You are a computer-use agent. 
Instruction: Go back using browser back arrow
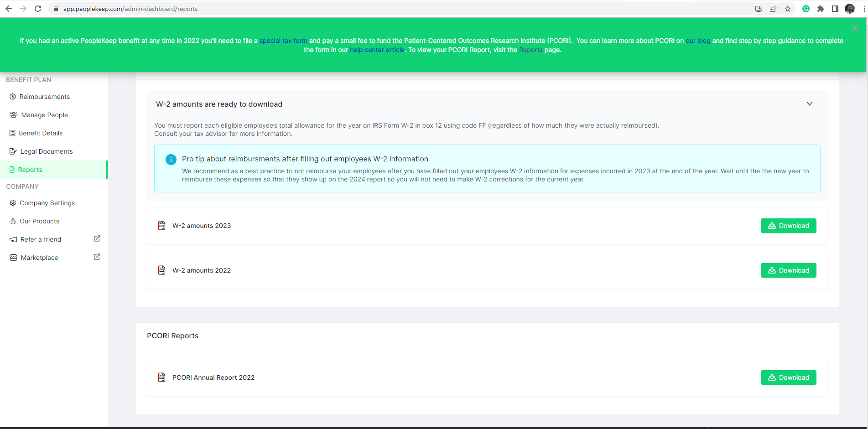coord(9,9)
